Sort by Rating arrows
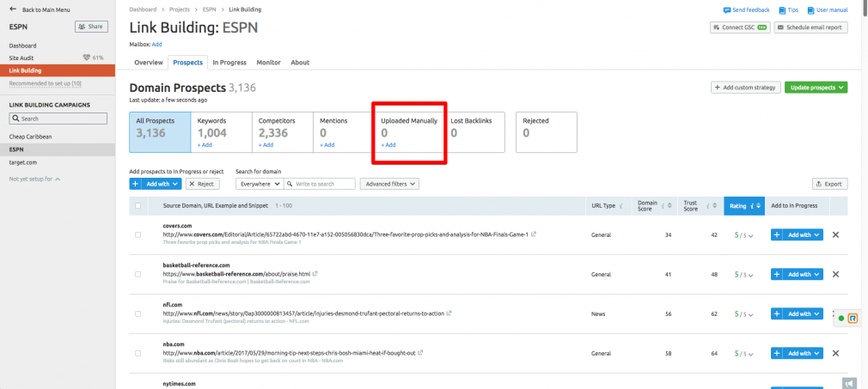Viewport: 868px width, 389px height. click(x=758, y=206)
